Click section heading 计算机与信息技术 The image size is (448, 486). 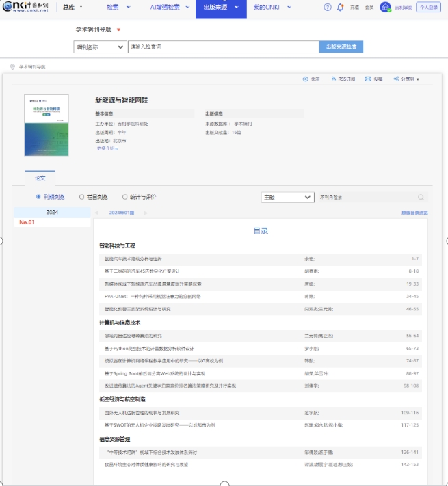click(x=120, y=323)
